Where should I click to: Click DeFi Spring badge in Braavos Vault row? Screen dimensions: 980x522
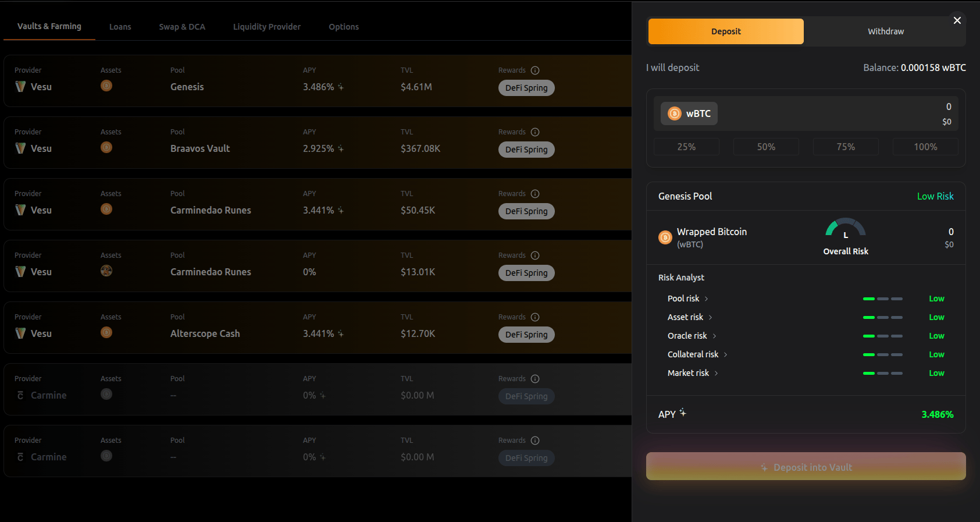[x=526, y=150]
